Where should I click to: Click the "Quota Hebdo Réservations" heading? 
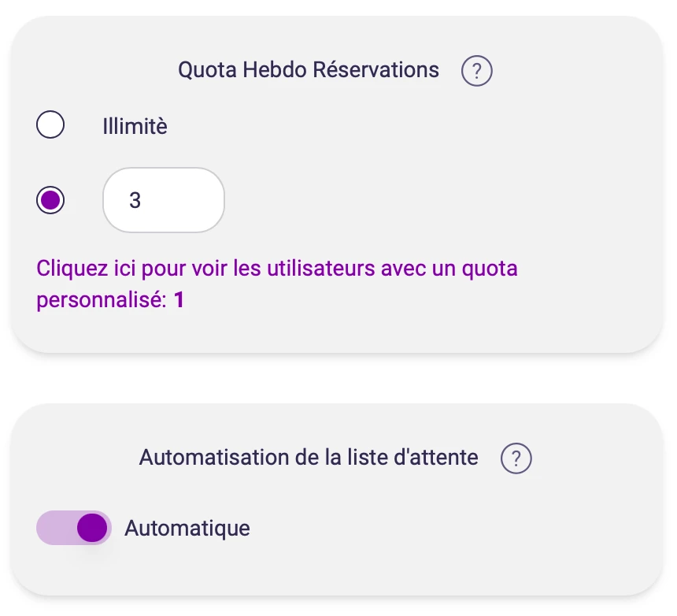(x=309, y=70)
